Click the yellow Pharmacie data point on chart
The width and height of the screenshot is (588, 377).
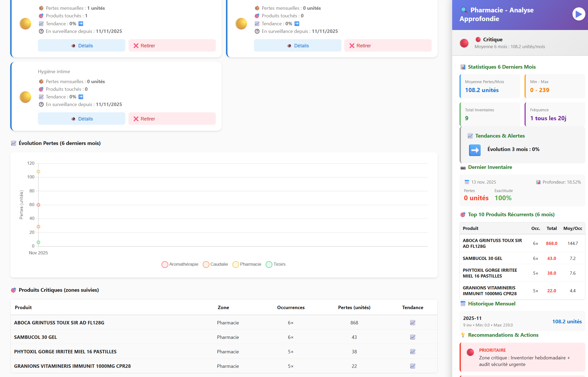click(38, 172)
